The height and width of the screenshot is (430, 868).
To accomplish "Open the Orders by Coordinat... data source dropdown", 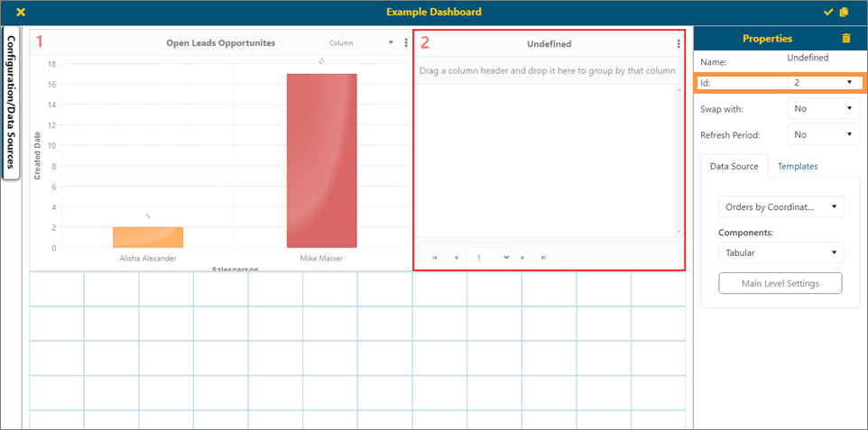I will pyautogui.click(x=781, y=207).
